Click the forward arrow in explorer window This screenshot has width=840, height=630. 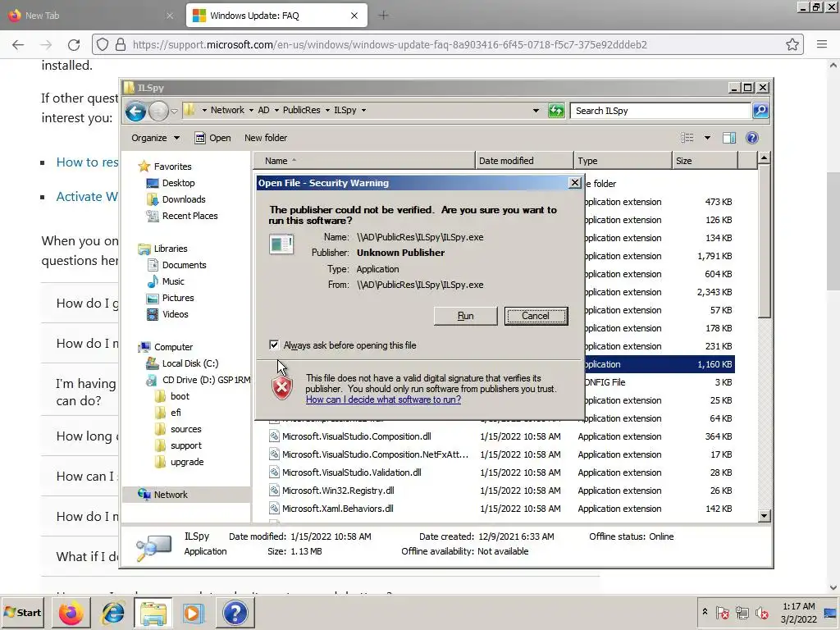click(158, 111)
